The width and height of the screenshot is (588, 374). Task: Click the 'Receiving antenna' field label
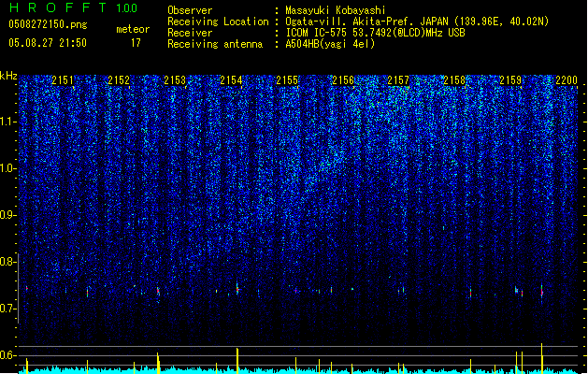pyautogui.click(x=215, y=44)
